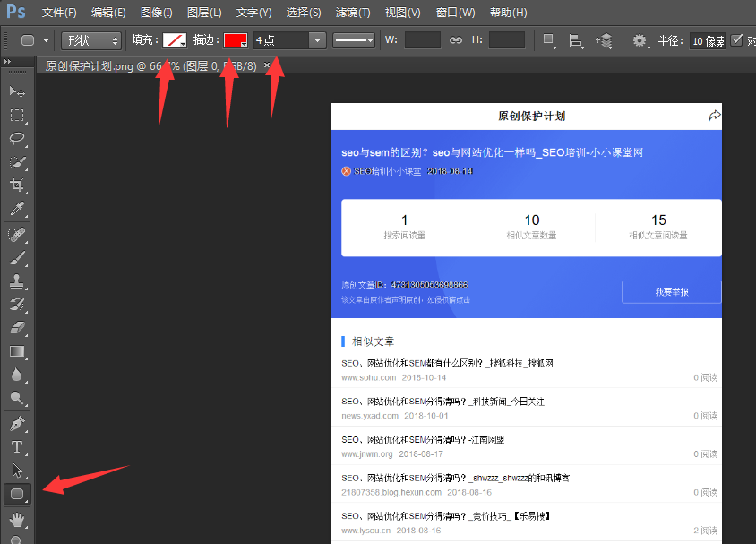The height and width of the screenshot is (544, 756).
Task: Click the seo与sem的区别 article headline
Action: point(492,152)
